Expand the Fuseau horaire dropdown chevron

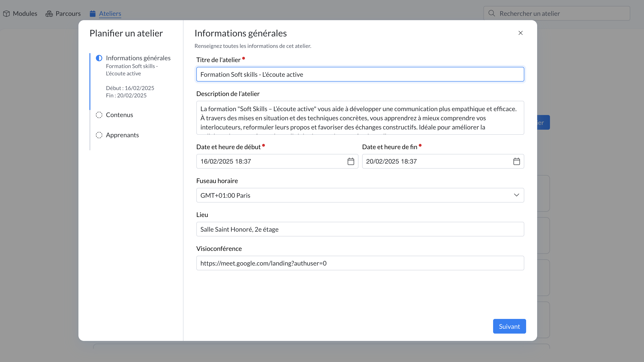pyautogui.click(x=516, y=195)
